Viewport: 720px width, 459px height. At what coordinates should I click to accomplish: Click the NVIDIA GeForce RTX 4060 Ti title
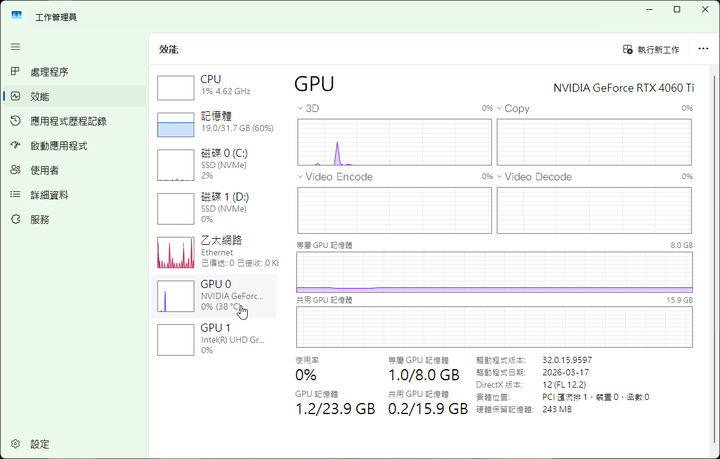pos(624,88)
